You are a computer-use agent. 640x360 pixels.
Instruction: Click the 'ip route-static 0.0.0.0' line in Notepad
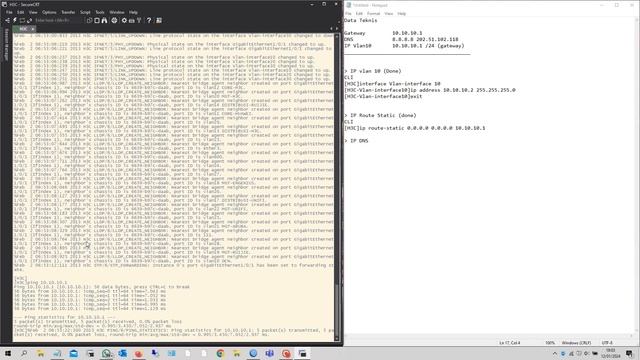[415, 128]
